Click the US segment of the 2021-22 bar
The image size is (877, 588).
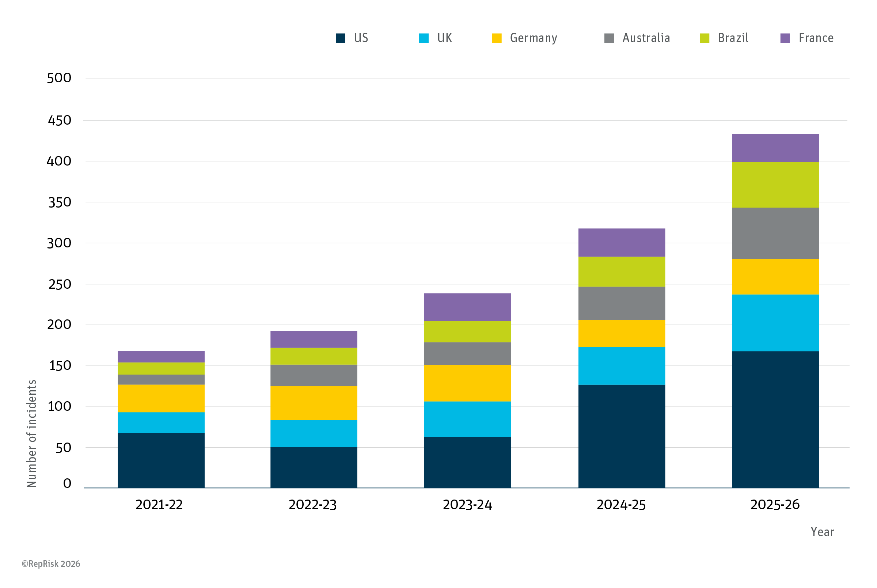click(161, 460)
